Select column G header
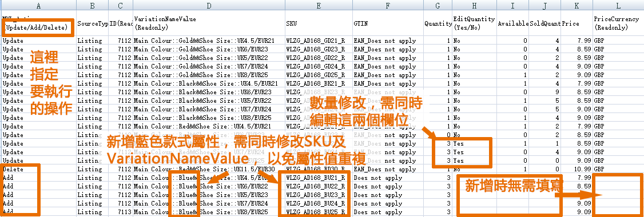 coord(438,5)
